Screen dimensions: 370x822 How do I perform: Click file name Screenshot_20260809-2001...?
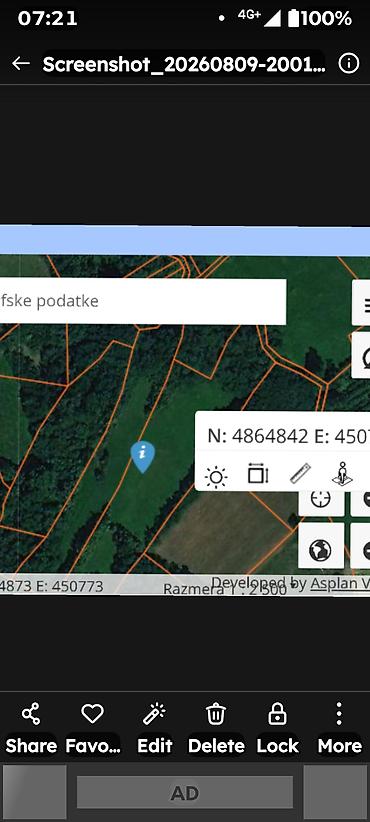pyautogui.click(x=183, y=64)
